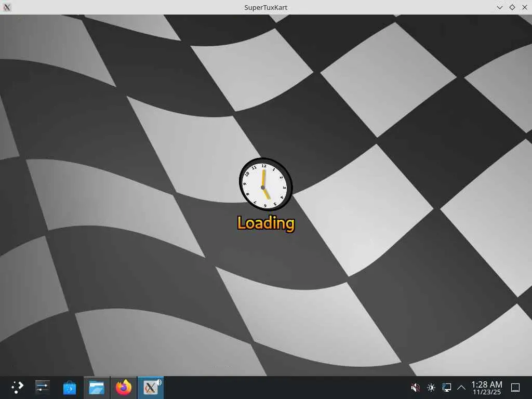Launch Discover software store
Viewport: 532px width, 399px height.
pyautogui.click(x=70, y=388)
